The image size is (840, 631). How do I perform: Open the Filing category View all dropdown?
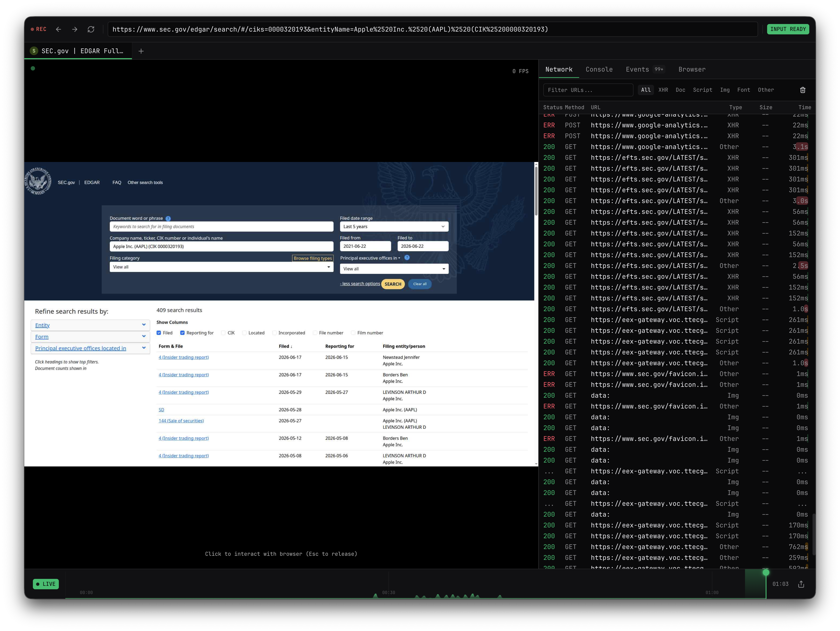coord(221,267)
